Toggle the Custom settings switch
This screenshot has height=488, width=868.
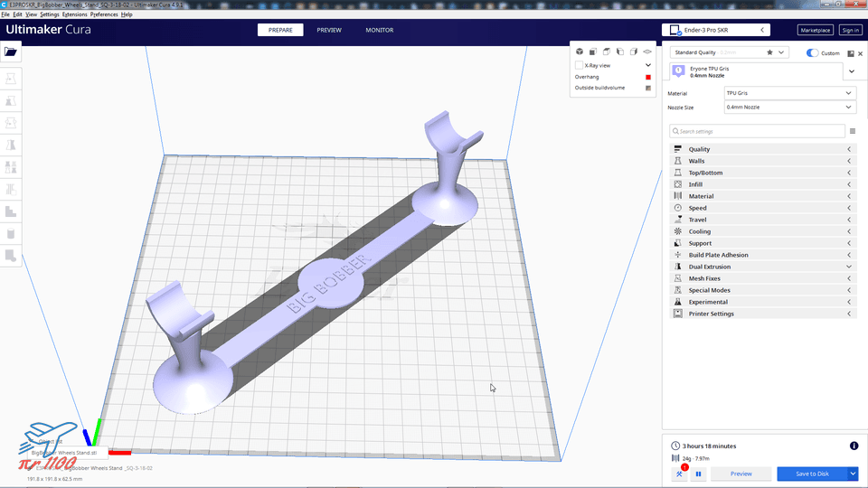[x=812, y=53]
